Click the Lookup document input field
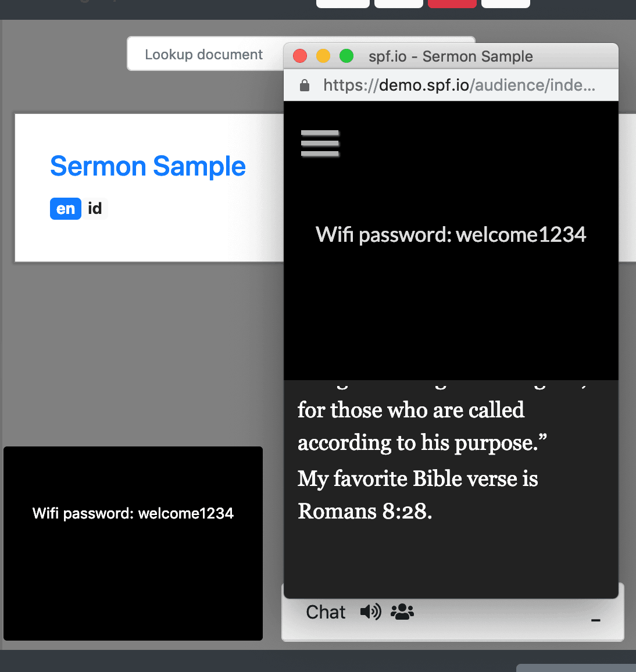The width and height of the screenshot is (636, 672). pyautogui.click(x=206, y=54)
